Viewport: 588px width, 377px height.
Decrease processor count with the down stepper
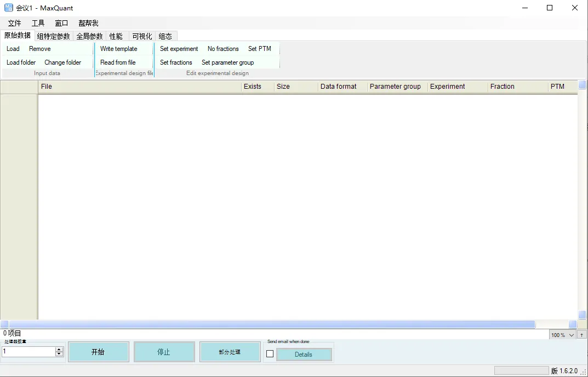pyautogui.click(x=59, y=354)
